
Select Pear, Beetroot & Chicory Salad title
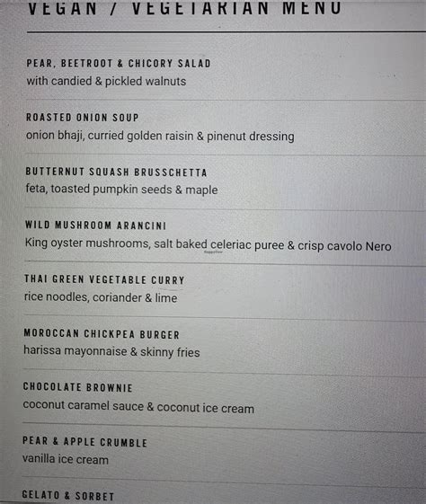coord(119,63)
